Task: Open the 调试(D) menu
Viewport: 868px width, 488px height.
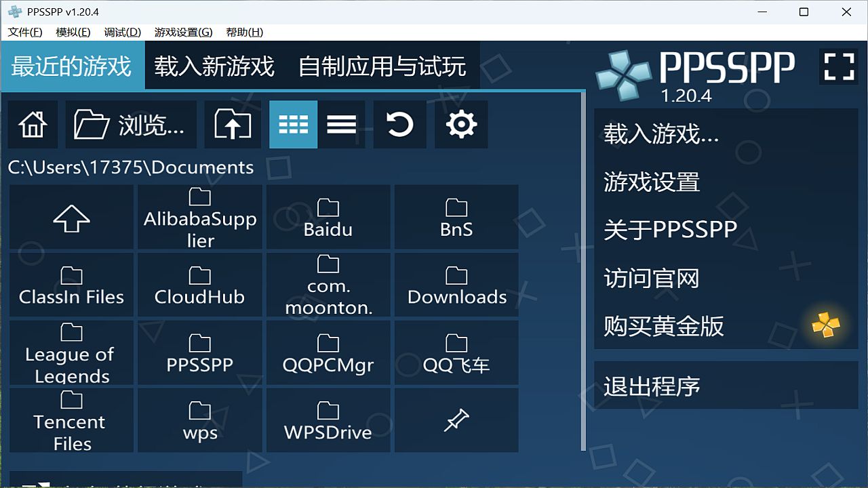Action: 123,32
